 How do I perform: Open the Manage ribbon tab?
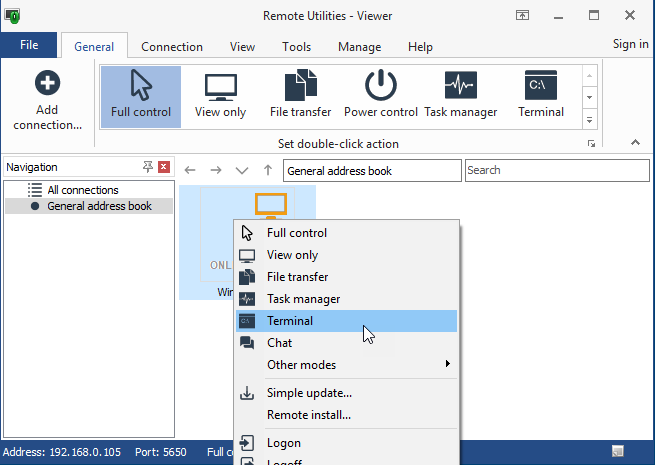click(x=360, y=46)
